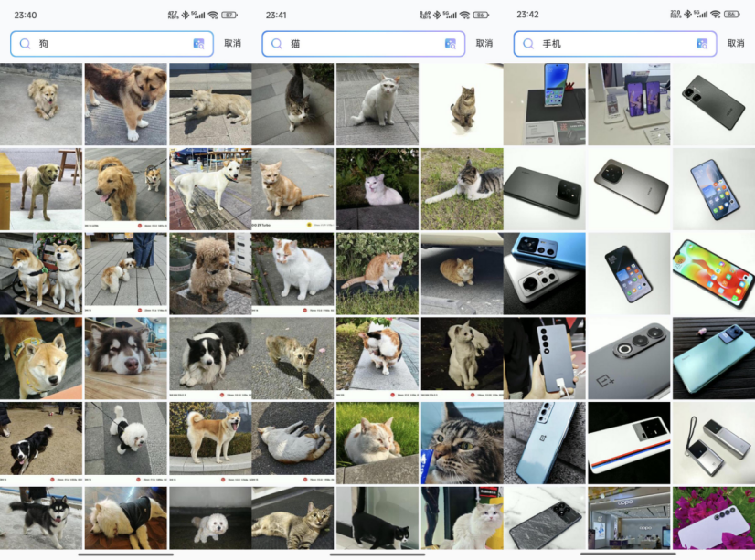The height and width of the screenshot is (560, 755).
Task: Tap the Wi-Fi status icon on the 23:42 screen
Action: [716, 15]
